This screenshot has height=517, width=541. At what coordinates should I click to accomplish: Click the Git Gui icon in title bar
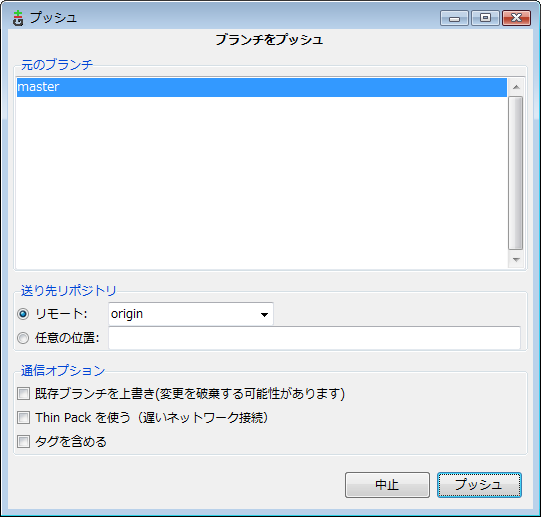[x=18, y=18]
